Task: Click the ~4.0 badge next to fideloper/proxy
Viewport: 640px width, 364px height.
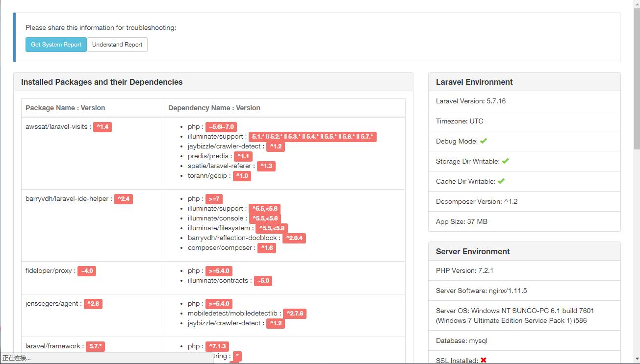Action: pos(86,270)
